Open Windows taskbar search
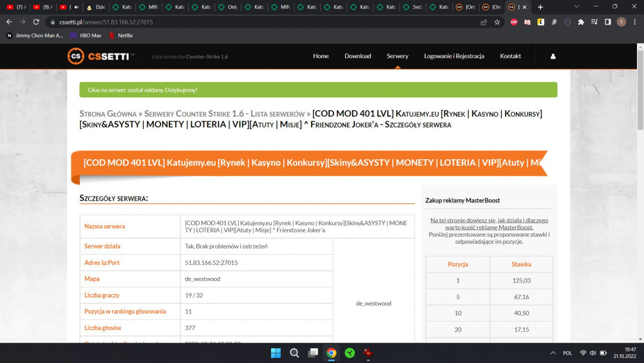The height and width of the screenshot is (363, 644). (294, 353)
